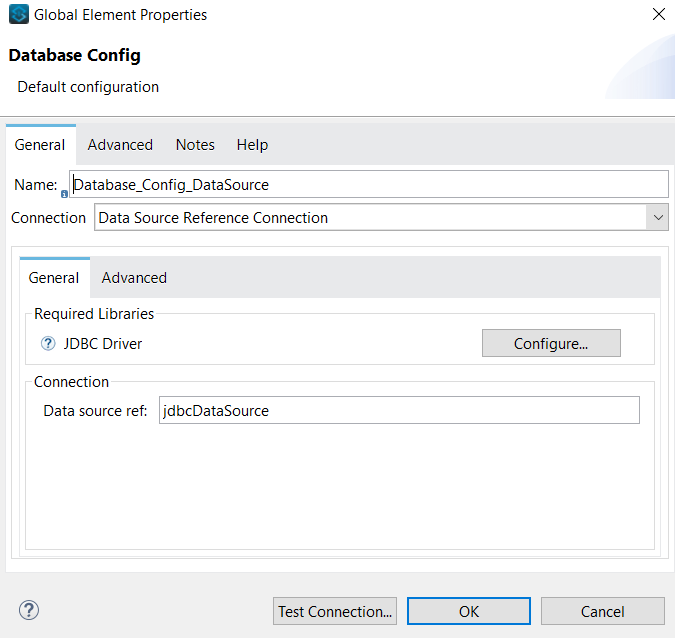Click the Name text field
The image size is (675, 638).
(368, 184)
